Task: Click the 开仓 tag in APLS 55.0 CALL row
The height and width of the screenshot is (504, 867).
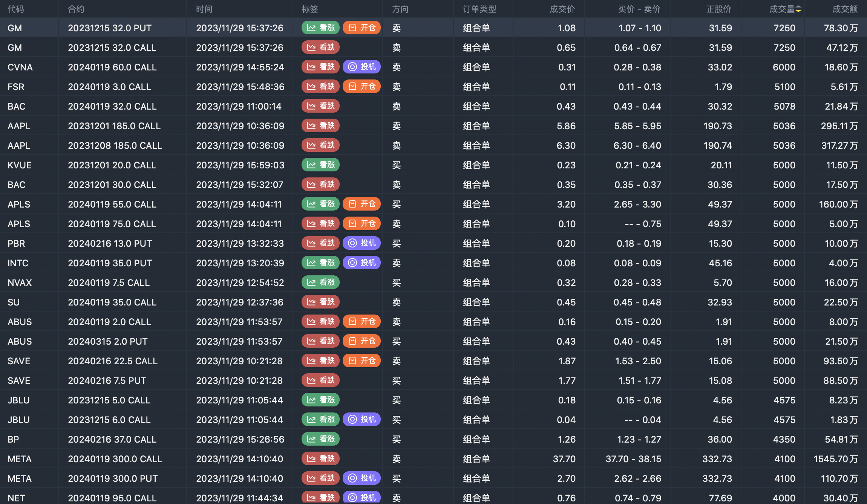Action: [x=362, y=204]
